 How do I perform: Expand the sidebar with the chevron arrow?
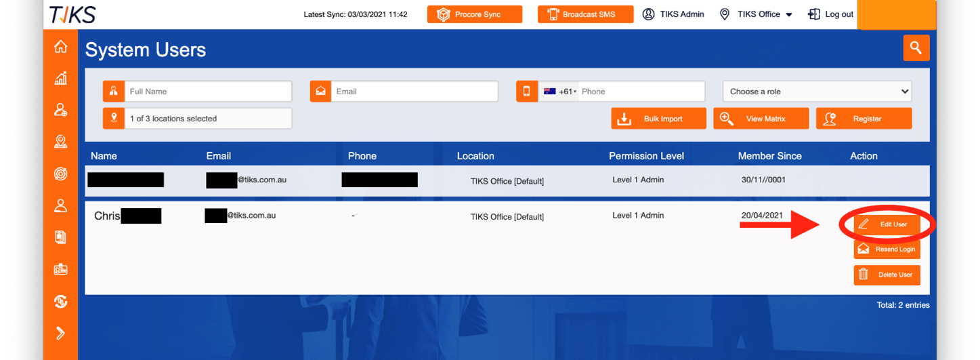click(60, 333)
